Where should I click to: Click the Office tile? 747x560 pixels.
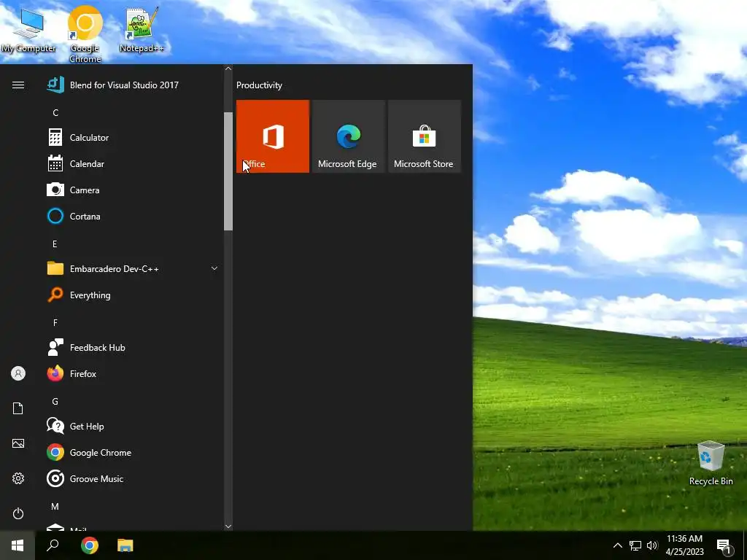click(x=273, y=136)
